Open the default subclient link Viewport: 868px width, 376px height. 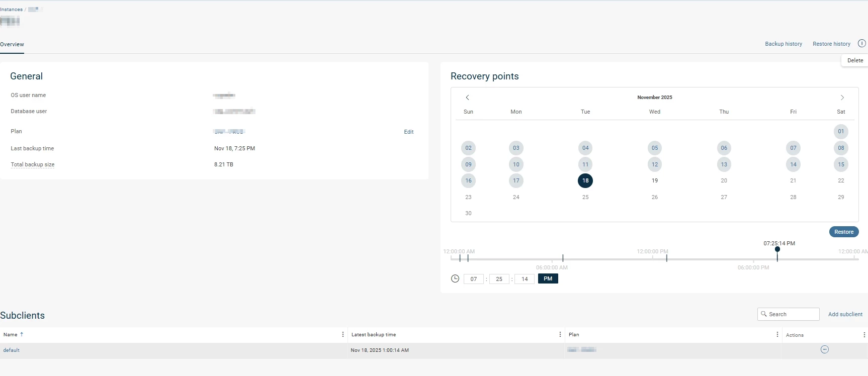(x=11, y=350)
